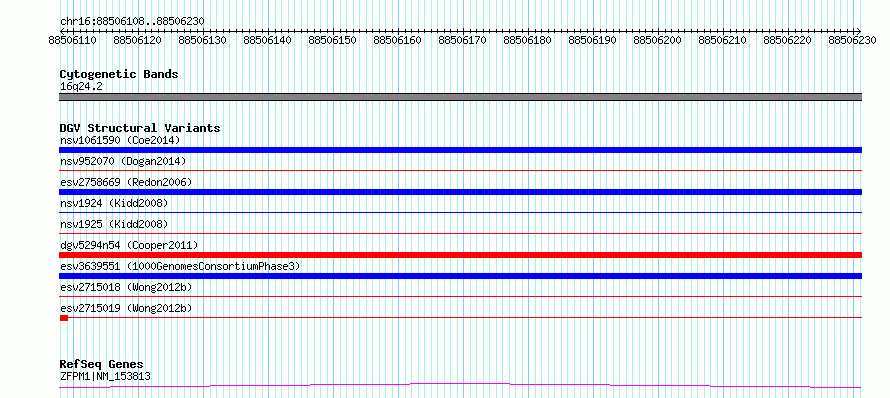This screenshot has height=398, width=890.
Task: Click ruler tick label 88506140
Action: (x=267, y=41)
